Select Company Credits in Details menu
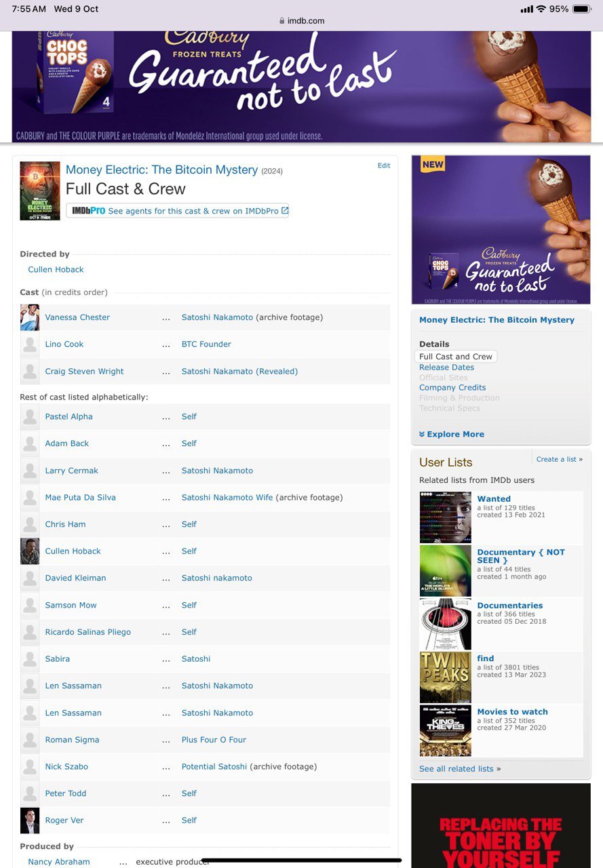 pyautogui.click(x=452, y=388)
